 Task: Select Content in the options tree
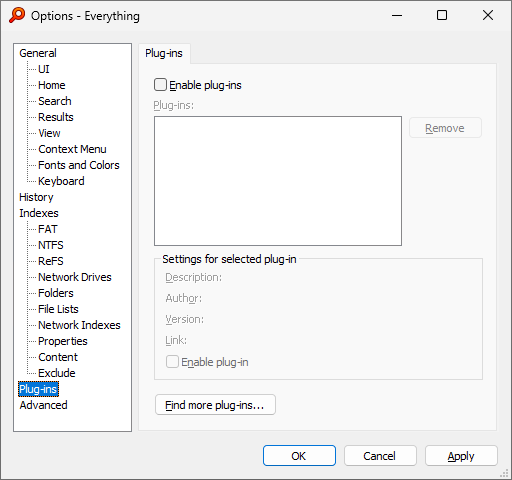pyautogui.click(x=58, y=357)
